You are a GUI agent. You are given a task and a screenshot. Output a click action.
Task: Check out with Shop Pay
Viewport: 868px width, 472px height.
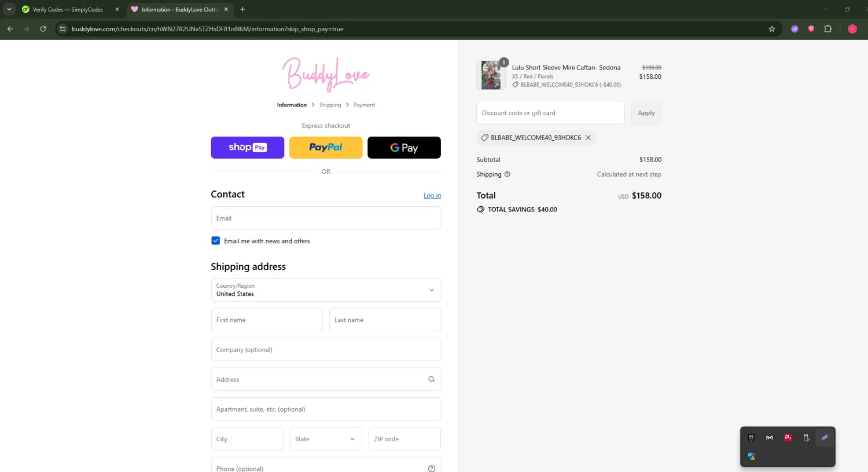tap(248, 148)
